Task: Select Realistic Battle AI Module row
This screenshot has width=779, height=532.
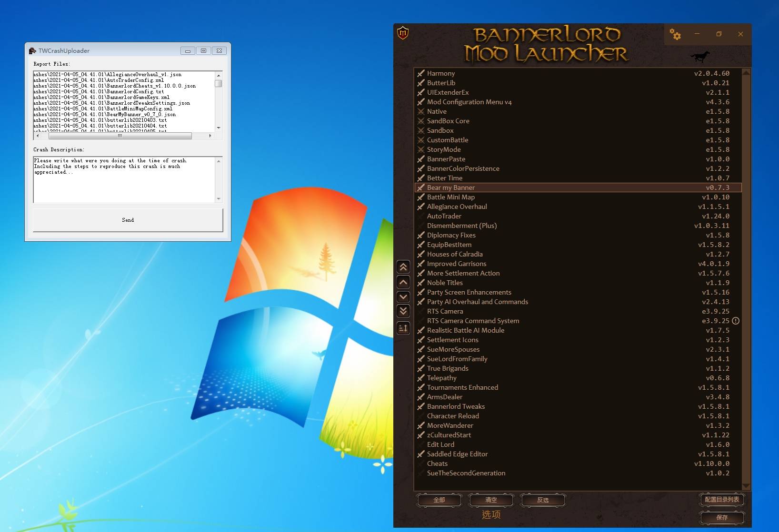Action: (578, 330)
